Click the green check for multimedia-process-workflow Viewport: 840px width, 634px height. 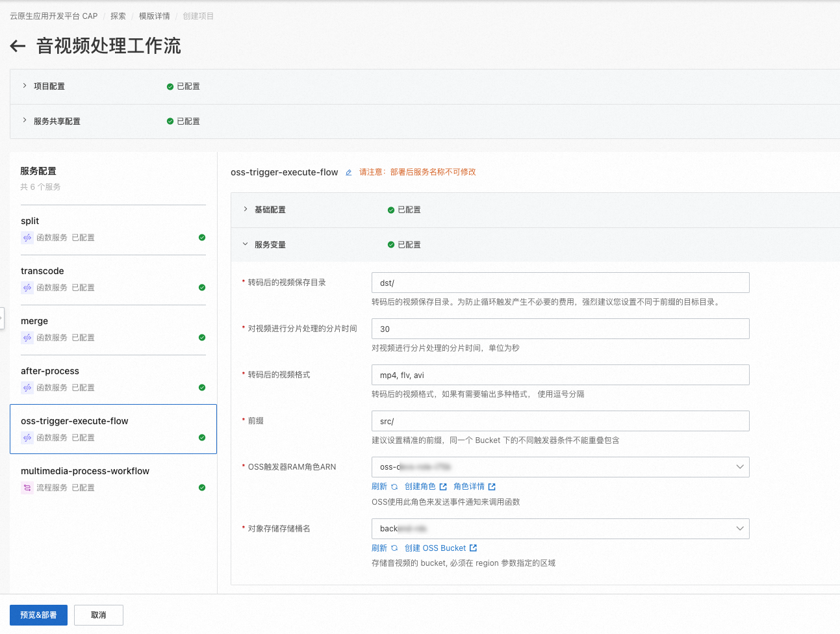pos(202,488)
